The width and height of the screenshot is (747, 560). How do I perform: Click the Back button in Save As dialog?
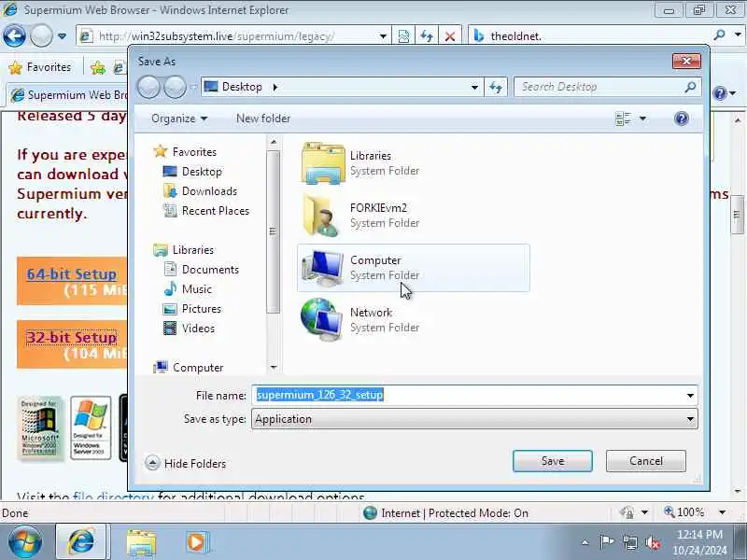pyautogui.click(x=148, y=87)
